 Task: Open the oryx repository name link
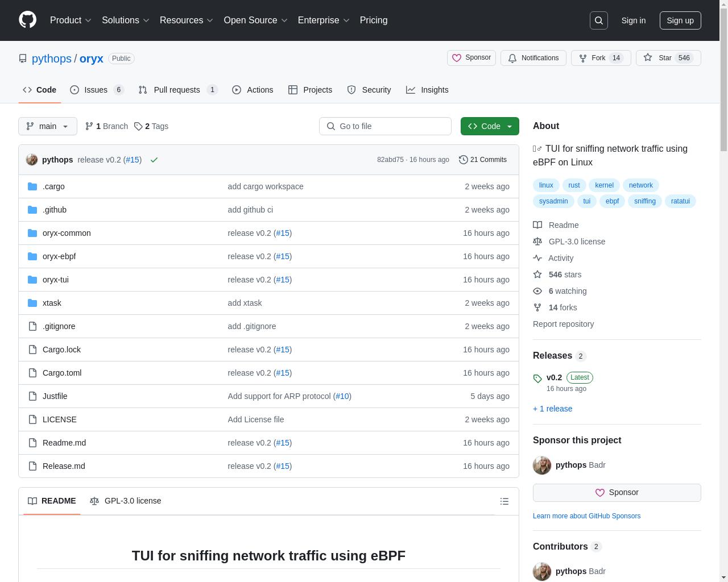pos(91,59)
